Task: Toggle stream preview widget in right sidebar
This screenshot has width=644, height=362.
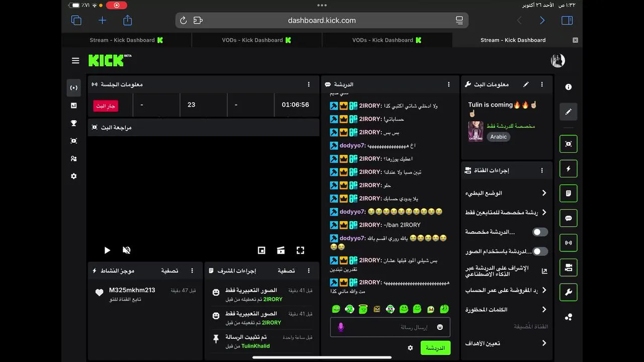Action: 569,144
